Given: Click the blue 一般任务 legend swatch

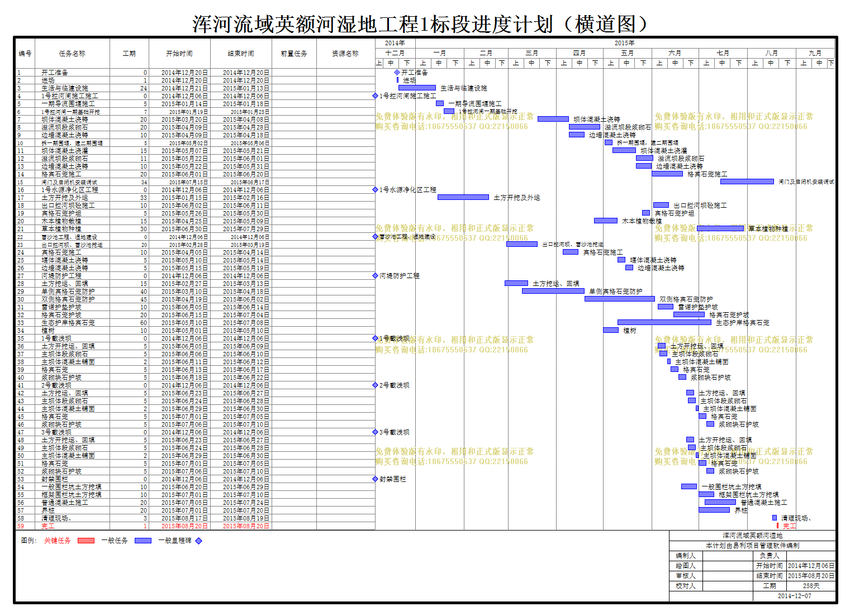Looking at the screenshot, I should tap(143, 541).
